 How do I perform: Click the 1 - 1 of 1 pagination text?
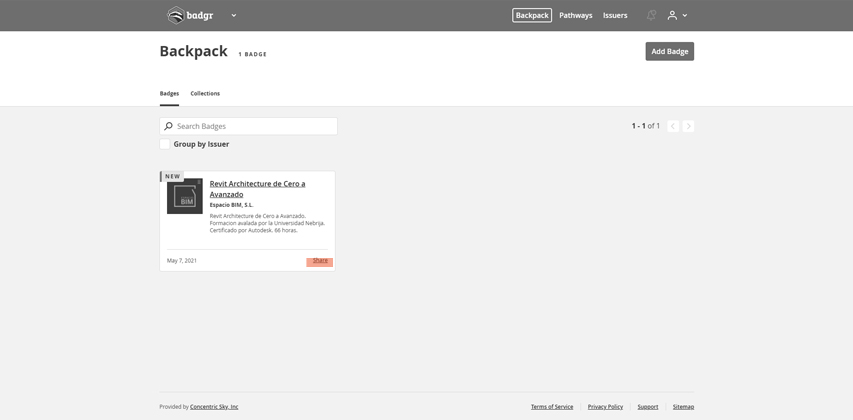click(x=646, y=126)
